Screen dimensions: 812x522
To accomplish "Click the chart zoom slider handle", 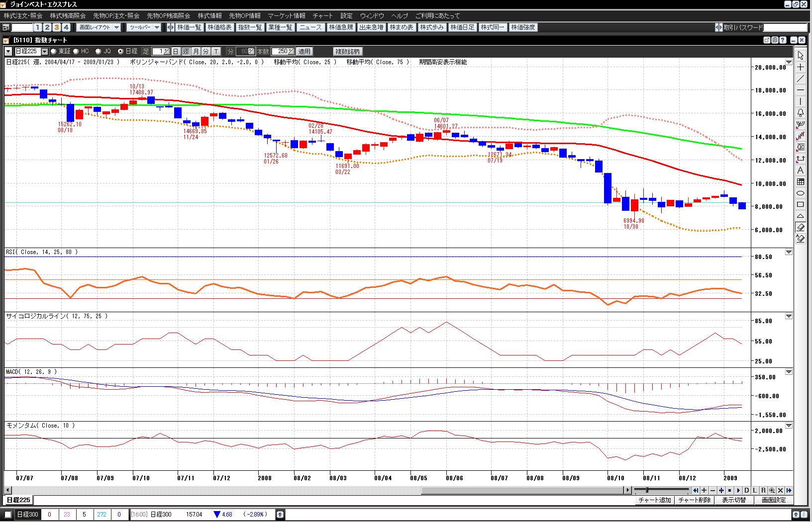I will pos(647,490).
